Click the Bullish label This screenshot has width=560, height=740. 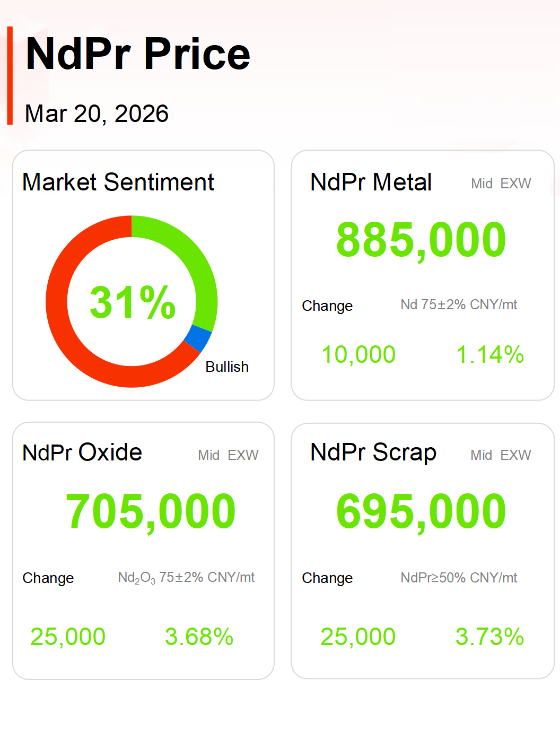pyautogui.click(x=227, y=367)
